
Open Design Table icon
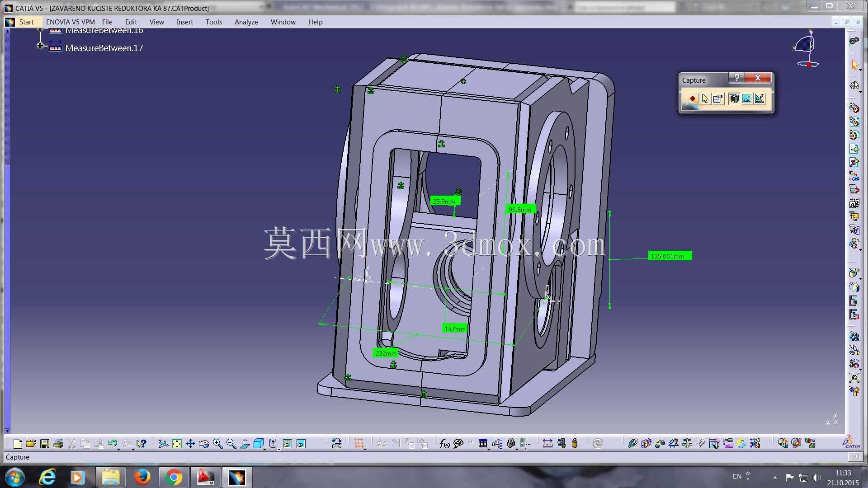[x=482, y=444]
